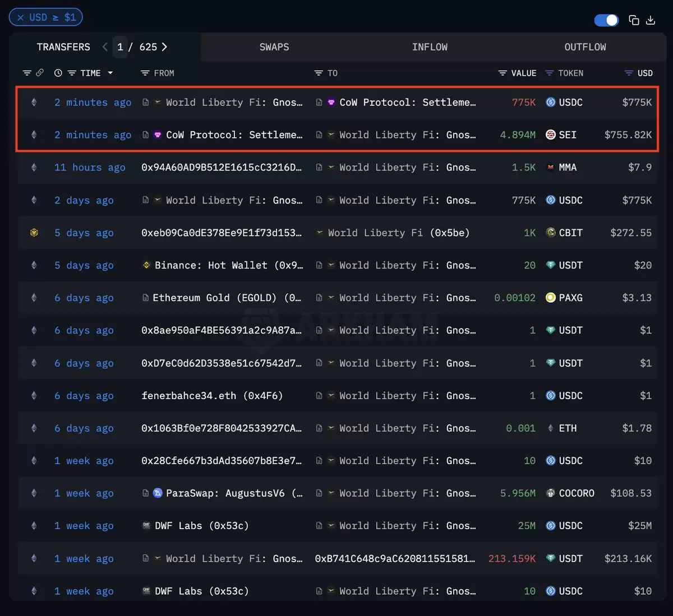Viewport: 673px width, 616px height.
Task: Click the USDT token icon in $20 row
Action: click(551, 265)
